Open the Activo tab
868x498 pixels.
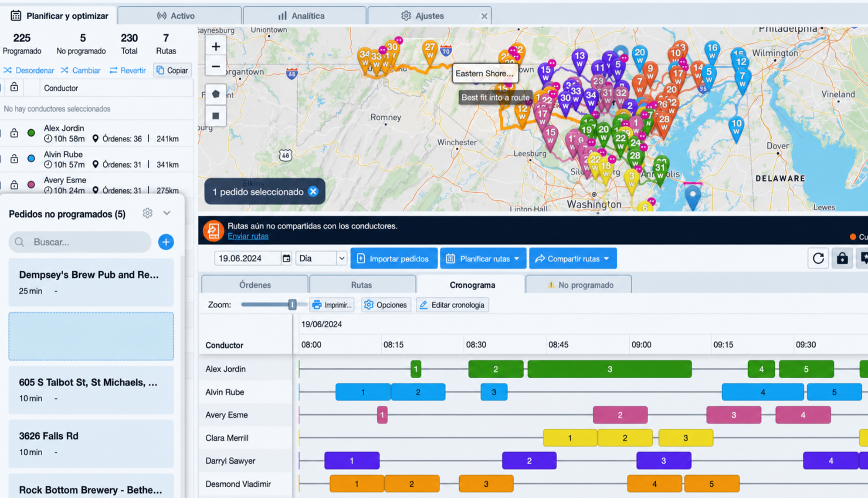pos(179,16)
